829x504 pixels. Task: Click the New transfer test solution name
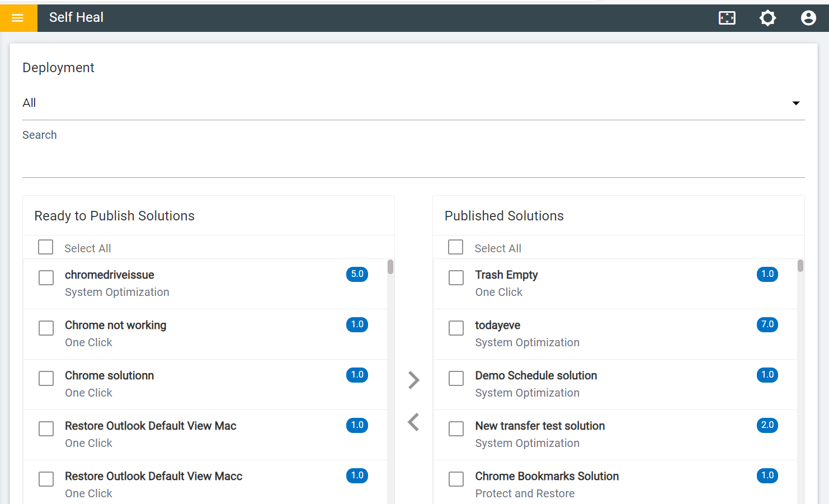pos(540,426)
